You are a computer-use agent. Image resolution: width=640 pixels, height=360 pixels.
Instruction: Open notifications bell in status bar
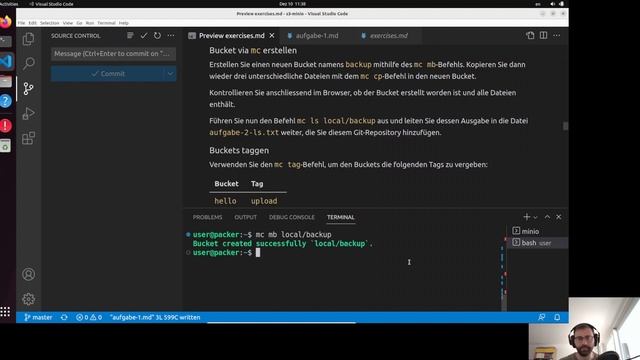click(557, 317)
